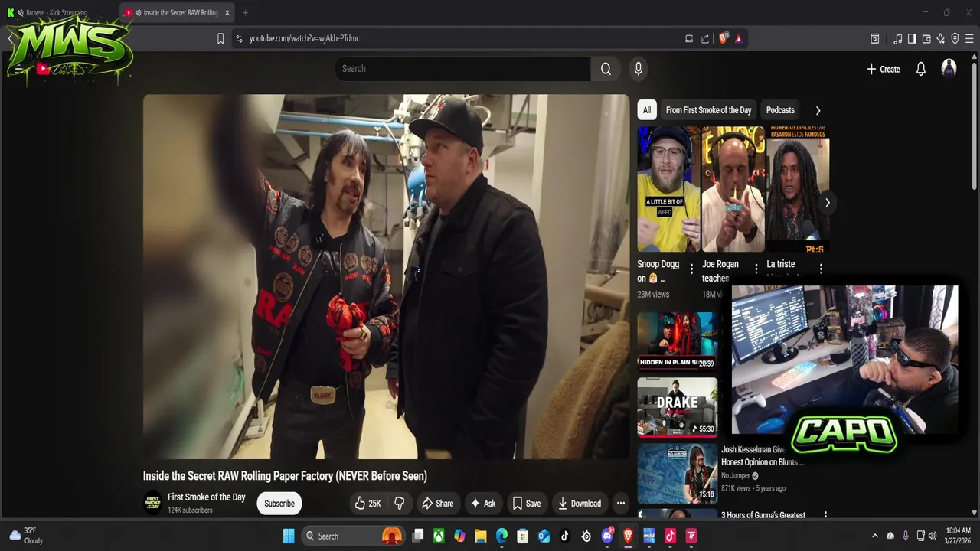The height and width of the screenshot is (551, 980).
Task: Open the Hidden in Plain Sight video thumbnail
Action: [x=678, y=341]
